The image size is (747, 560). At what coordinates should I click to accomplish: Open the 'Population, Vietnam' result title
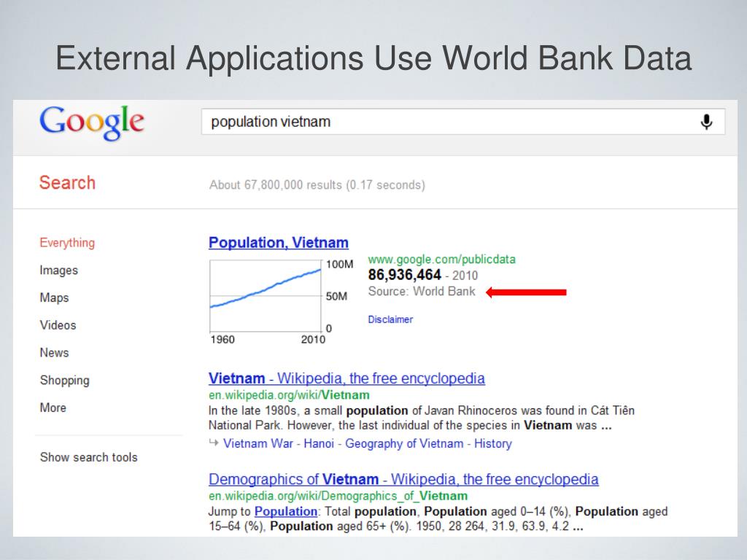pos(279,243)
